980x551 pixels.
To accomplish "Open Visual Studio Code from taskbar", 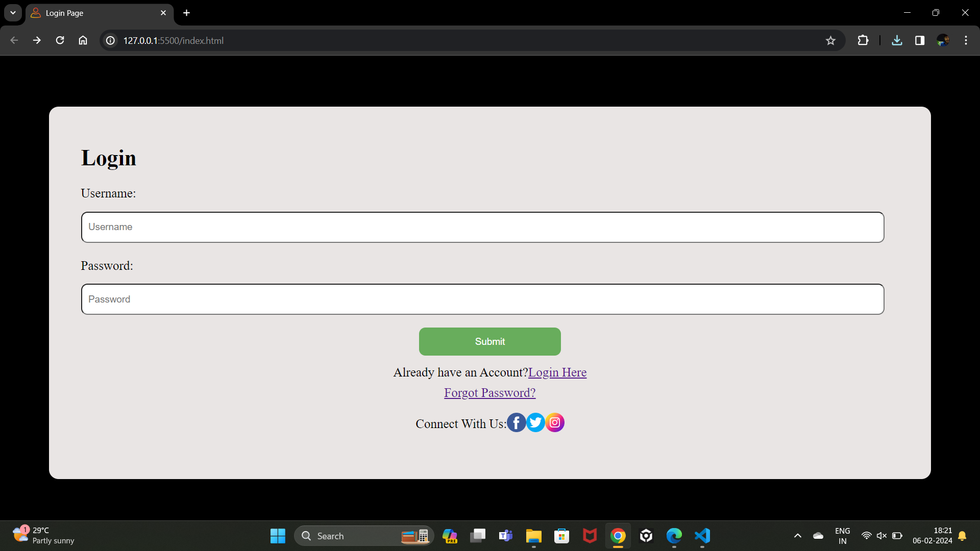I will 702,536.
